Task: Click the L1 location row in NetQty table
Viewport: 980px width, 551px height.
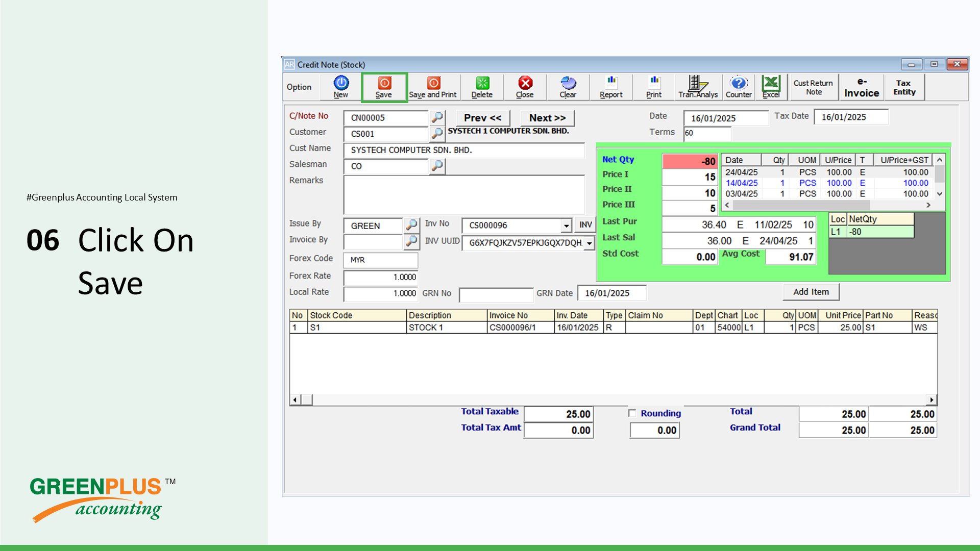Action: pyautogui.click(x=871, y=232)
